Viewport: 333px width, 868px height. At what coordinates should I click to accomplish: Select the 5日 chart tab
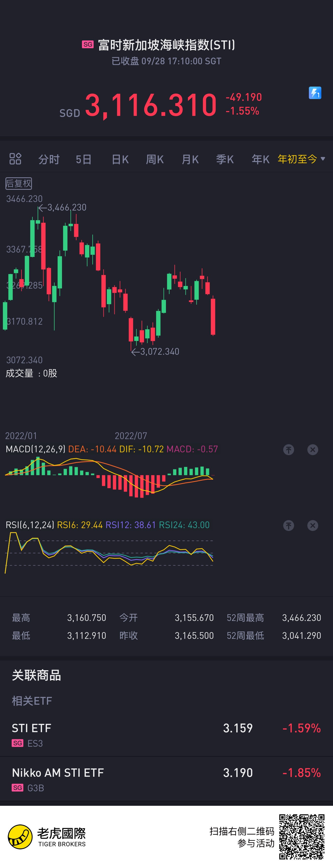(x=84, y=159)
